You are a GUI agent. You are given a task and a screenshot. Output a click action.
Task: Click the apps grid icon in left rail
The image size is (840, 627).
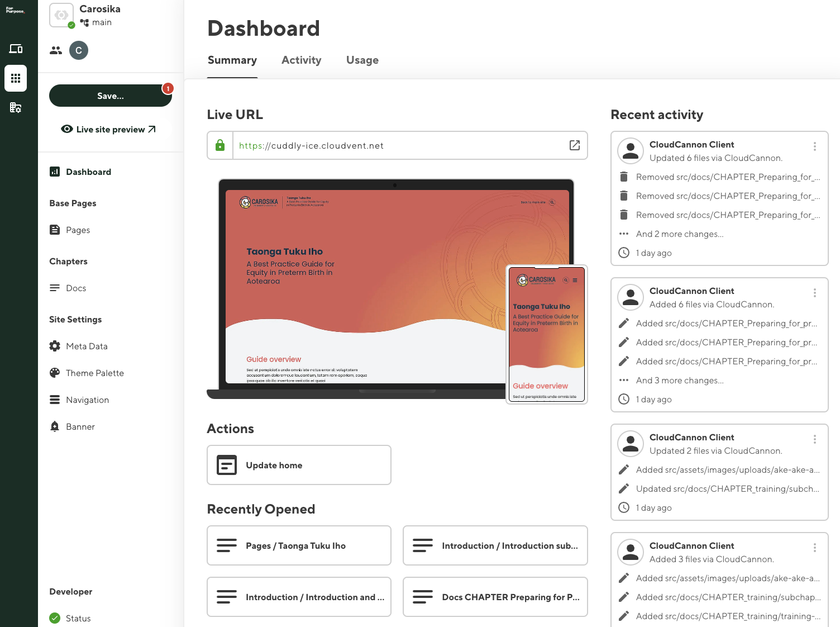(x=16, y=78)
